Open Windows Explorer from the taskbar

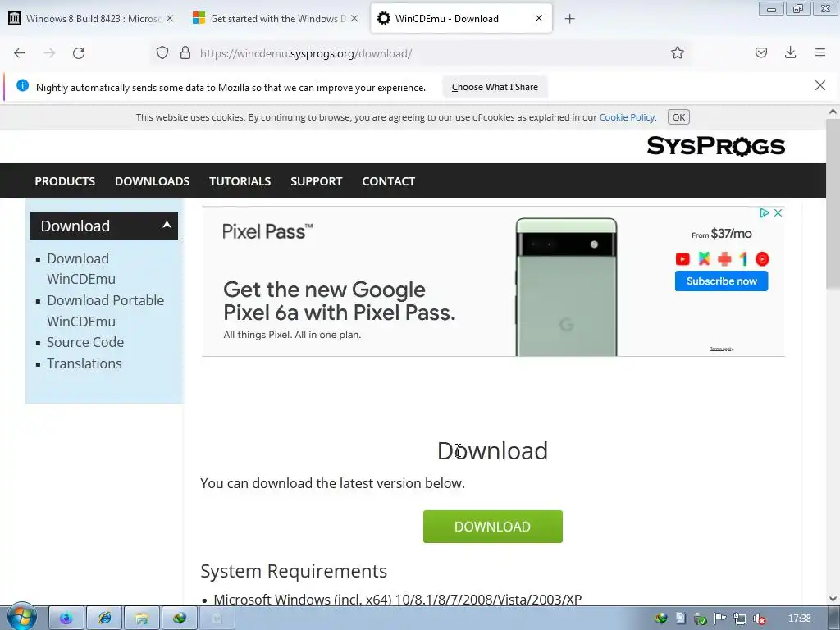click(x=141, y=619)
